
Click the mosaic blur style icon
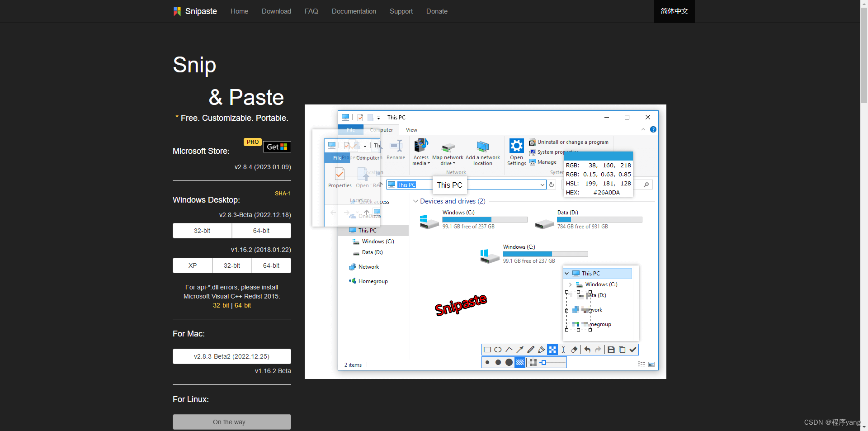533,362
